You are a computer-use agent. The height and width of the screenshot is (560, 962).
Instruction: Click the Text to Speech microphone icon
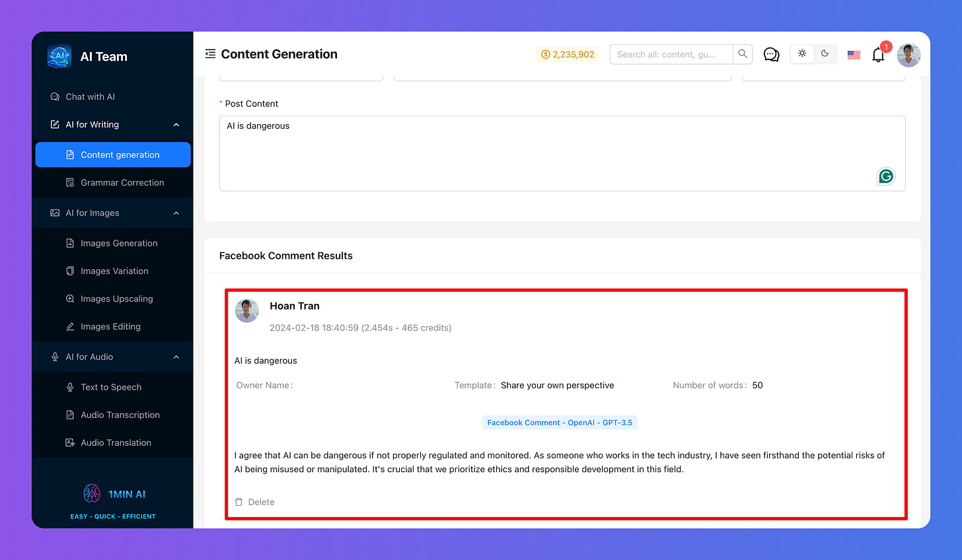click(x=70, y=387)
